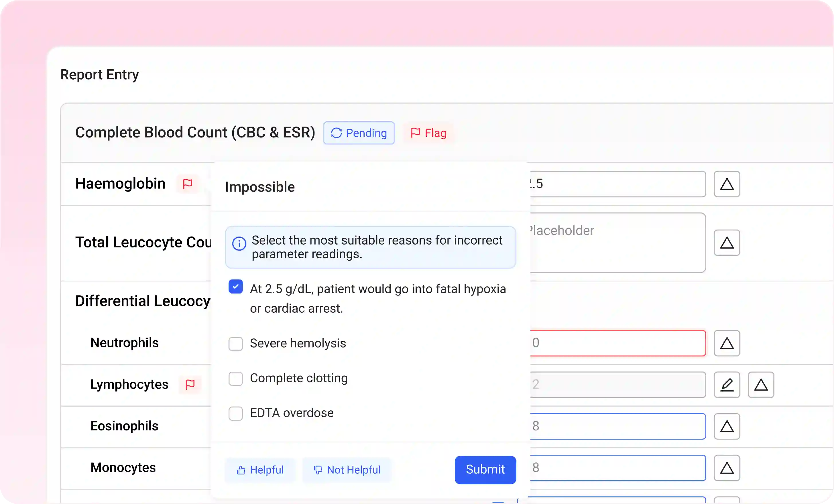Click the triangle icon in Monocytes row
This screenshot has width=834, height=504.
pos(727,468)
